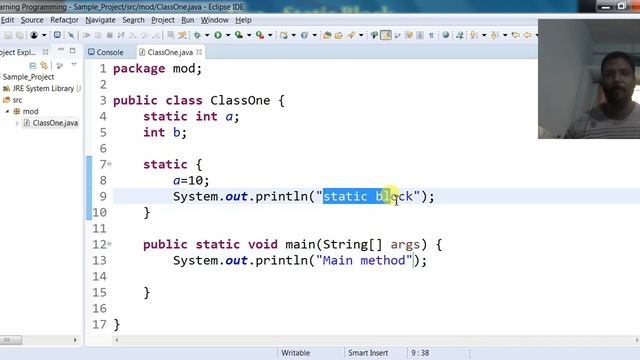Toggle Link with Editor in Project Explorer
This screenshot has height=360, width=640.
click(x=44, y=65)
